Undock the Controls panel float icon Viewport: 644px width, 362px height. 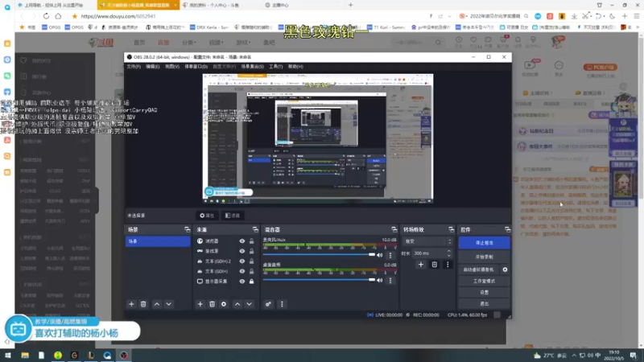click(x=508, y=229)
